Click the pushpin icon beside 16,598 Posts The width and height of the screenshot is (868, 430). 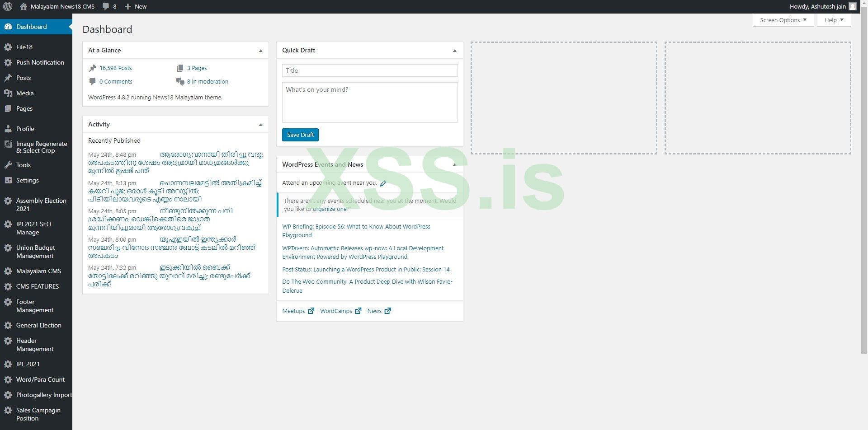93,68
